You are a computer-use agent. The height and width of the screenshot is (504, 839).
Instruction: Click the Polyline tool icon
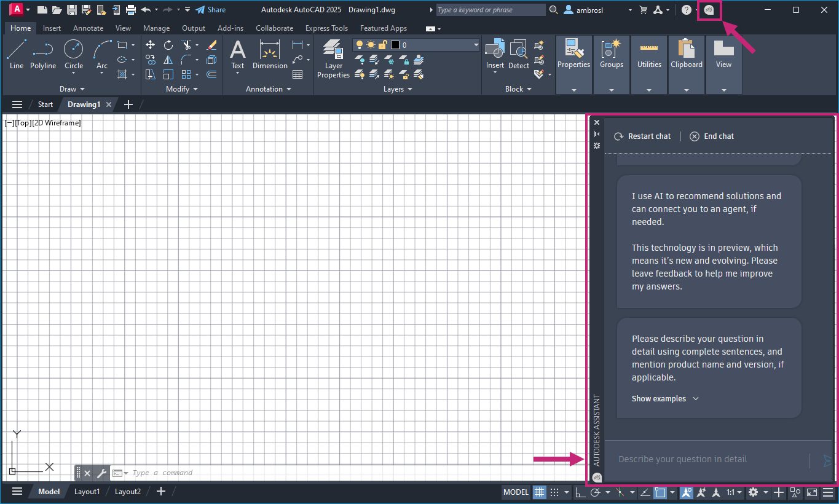click(x=43, y=54)
